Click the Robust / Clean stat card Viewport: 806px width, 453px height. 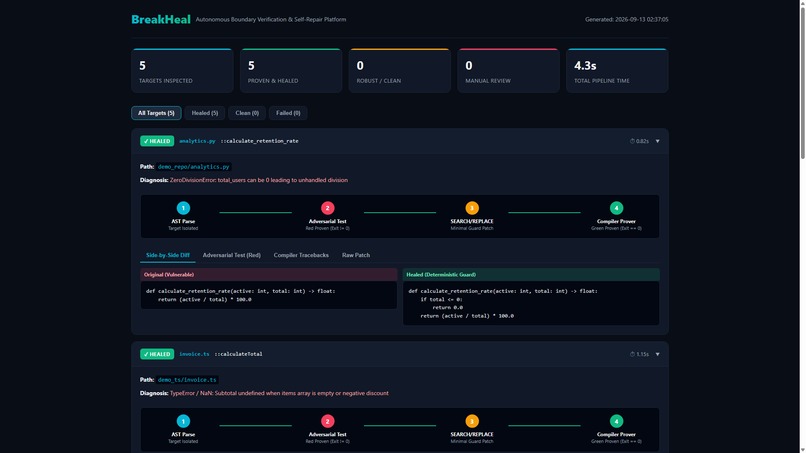tap(399, 70)
